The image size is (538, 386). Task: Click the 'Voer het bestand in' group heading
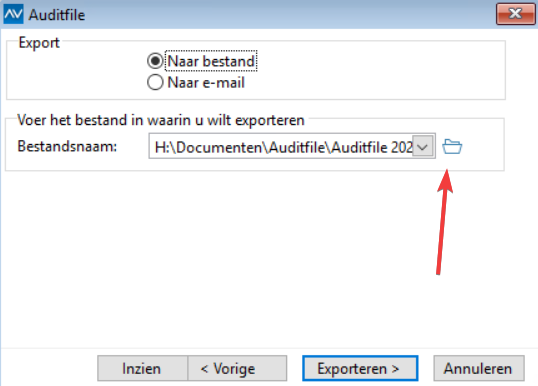[x=161, y=120]
